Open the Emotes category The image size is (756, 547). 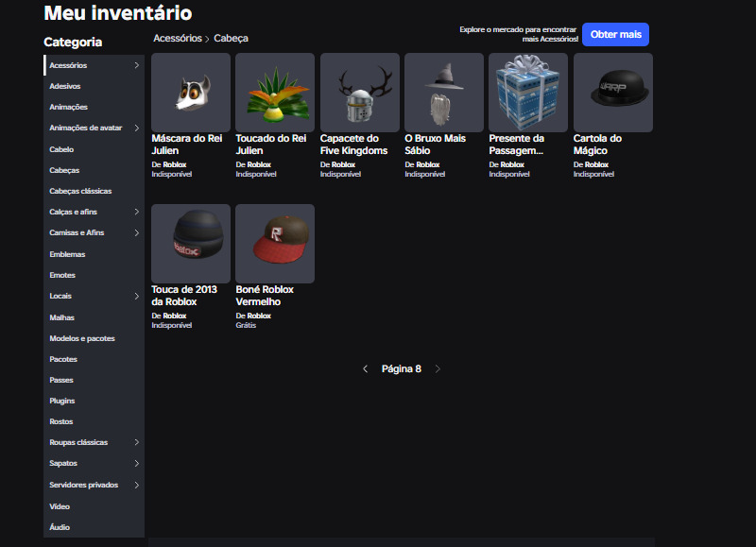[x=94, y=275]
